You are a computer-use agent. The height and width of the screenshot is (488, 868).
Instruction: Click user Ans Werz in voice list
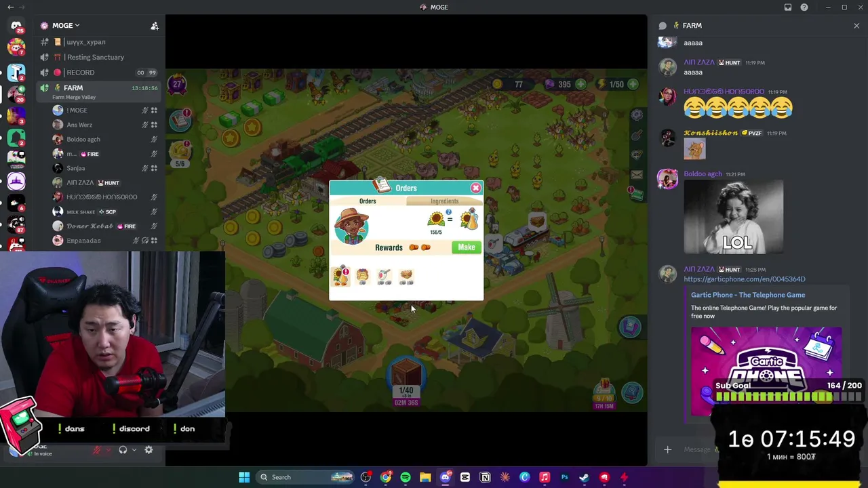point(79,125)
